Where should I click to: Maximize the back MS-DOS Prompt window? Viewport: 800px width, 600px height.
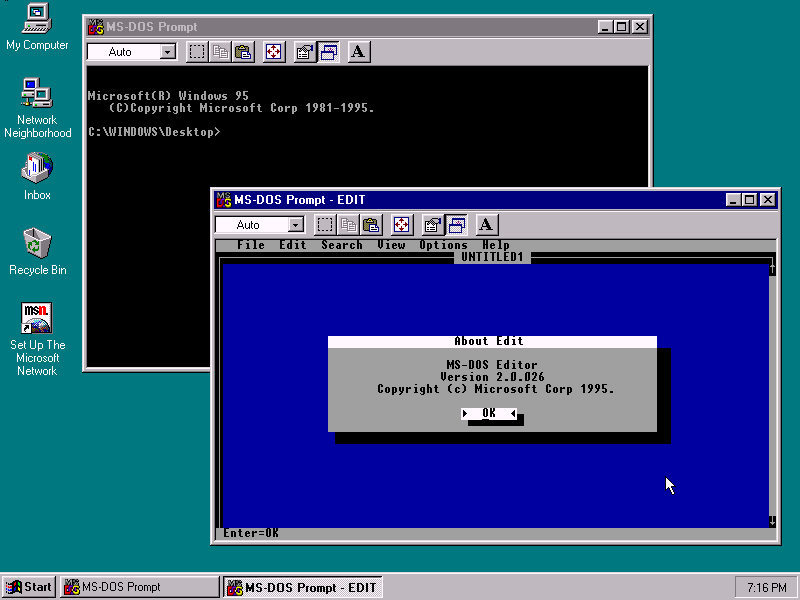(621, 27)
